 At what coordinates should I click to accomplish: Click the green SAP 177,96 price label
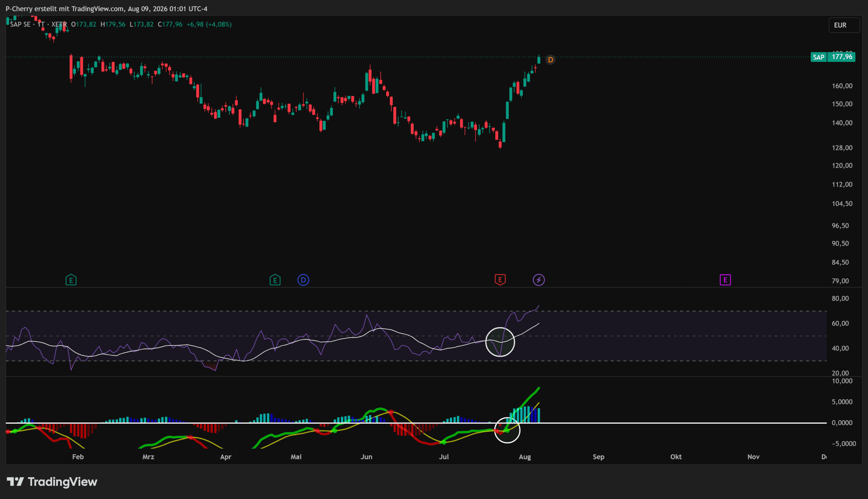tap(833, 57)
